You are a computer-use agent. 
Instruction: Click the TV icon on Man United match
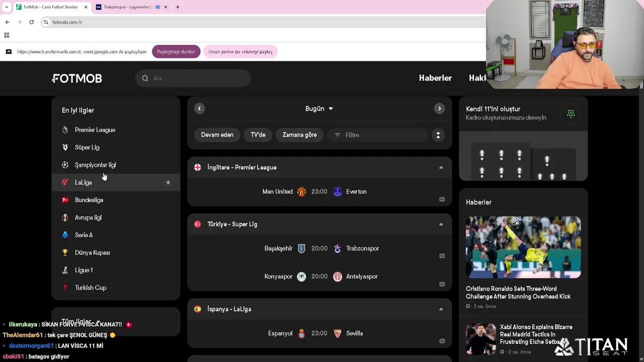coord(442,200)
